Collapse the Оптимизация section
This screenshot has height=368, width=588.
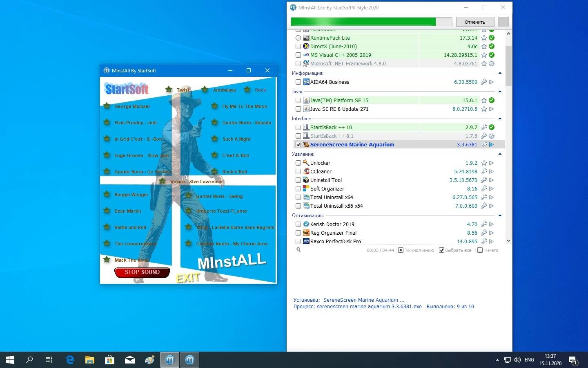(500, 215)
